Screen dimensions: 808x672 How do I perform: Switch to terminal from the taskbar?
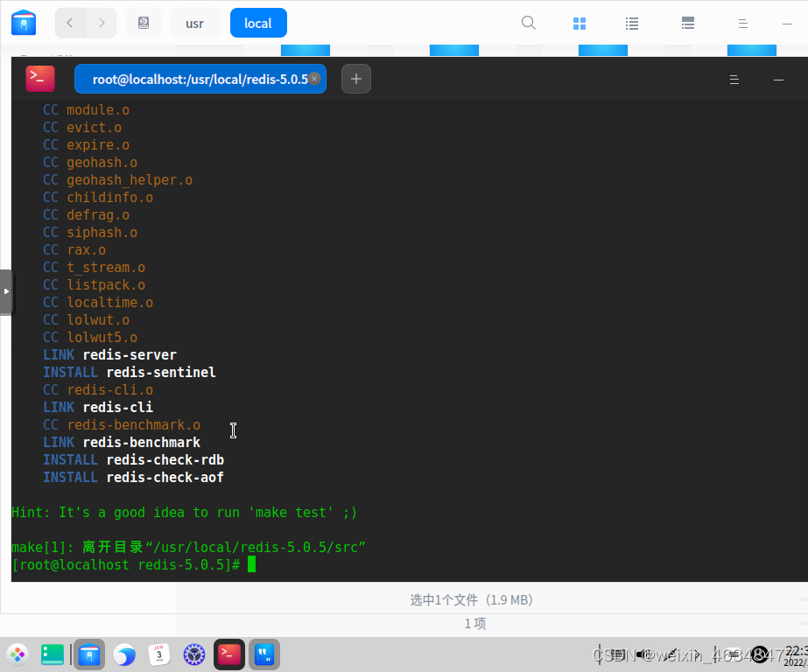tap(229, 654)
